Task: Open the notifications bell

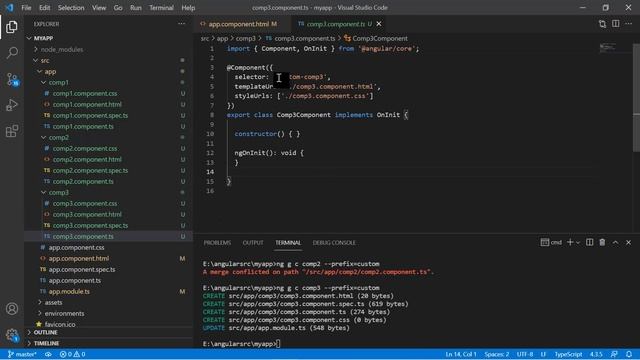Action: click(x=629, y=354)
